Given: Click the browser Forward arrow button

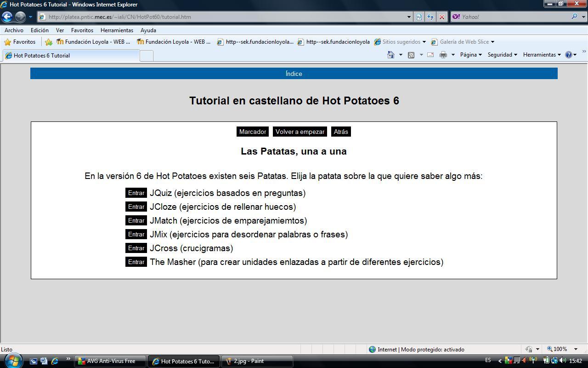Looking at the screenshot, I should [20, 17].
